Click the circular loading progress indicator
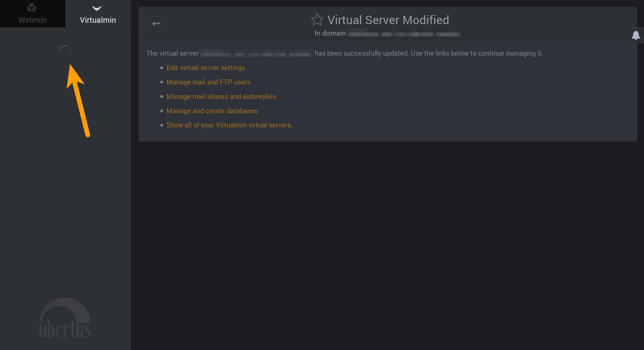The image size is (644, 350). point(64,52)
